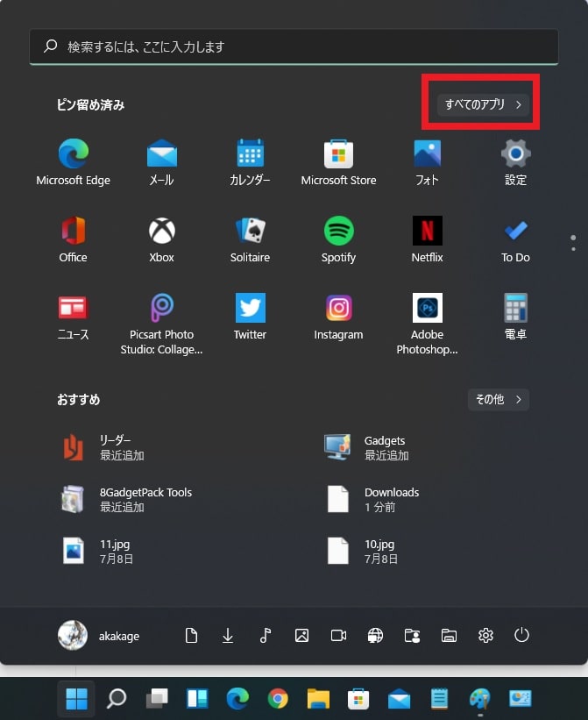The image size is (588, 720).
Task: Open Network globe shortcut
Action: [x=375, y=636]
